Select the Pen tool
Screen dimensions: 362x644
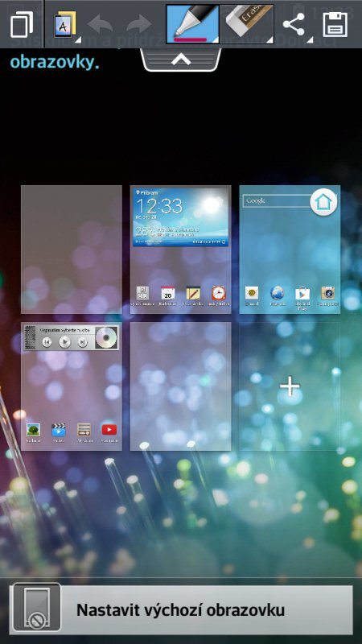[192, 24]
